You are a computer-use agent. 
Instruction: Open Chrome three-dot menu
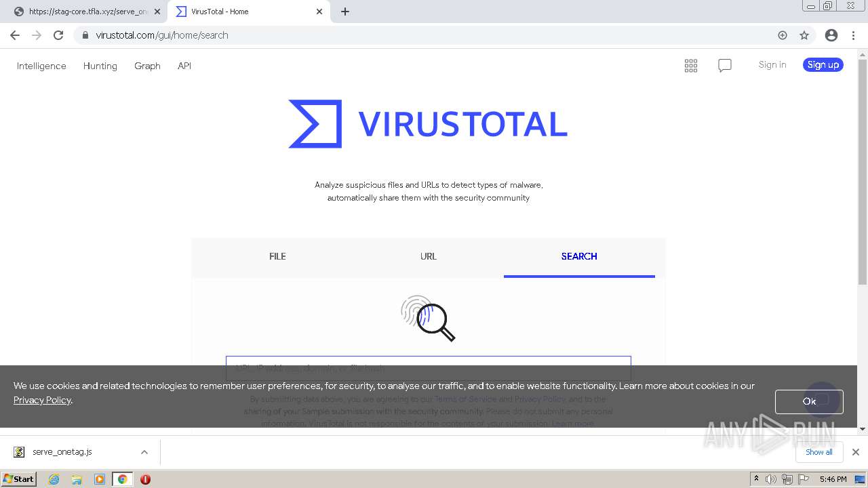(x=853, y=35)
